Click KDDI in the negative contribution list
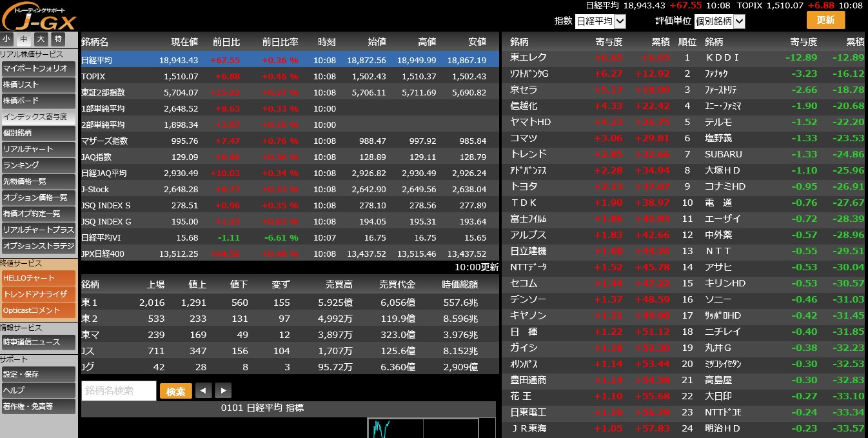 coord(722,57)
